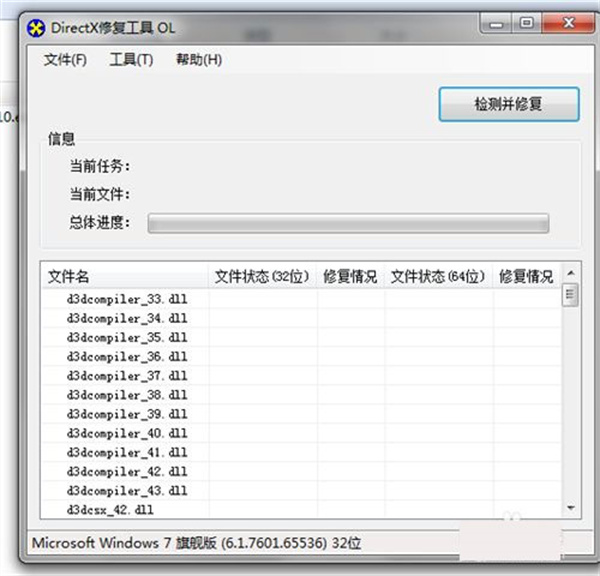Screen dimensions: 600x576
Task: Open the 帮助(H) menu
Action: (199, 60)
